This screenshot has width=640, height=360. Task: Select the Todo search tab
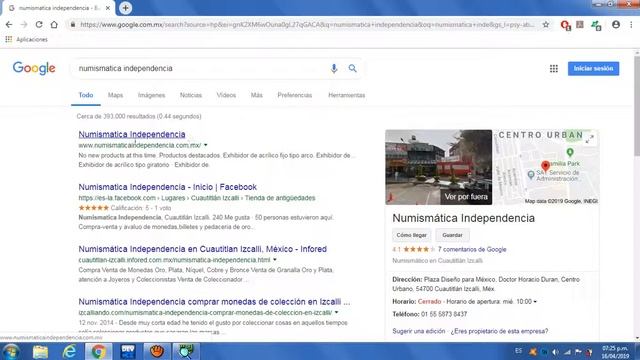(x=86, y=95)
